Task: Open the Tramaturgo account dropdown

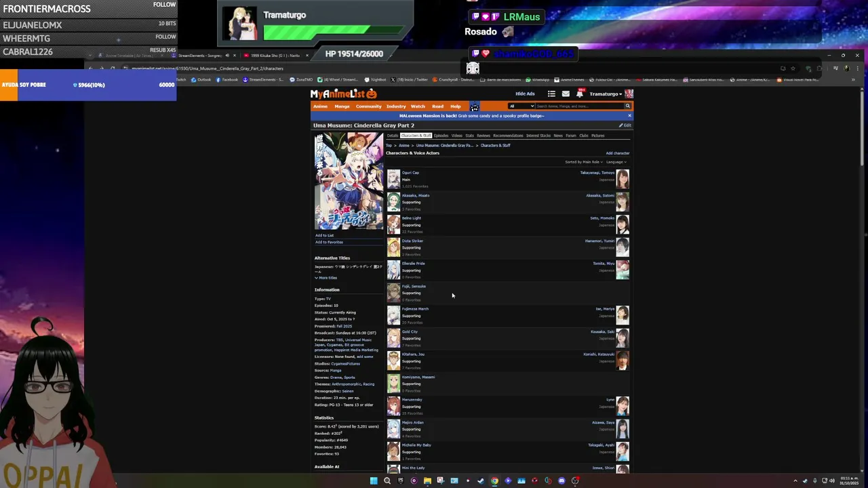Action: coord(606,94)
